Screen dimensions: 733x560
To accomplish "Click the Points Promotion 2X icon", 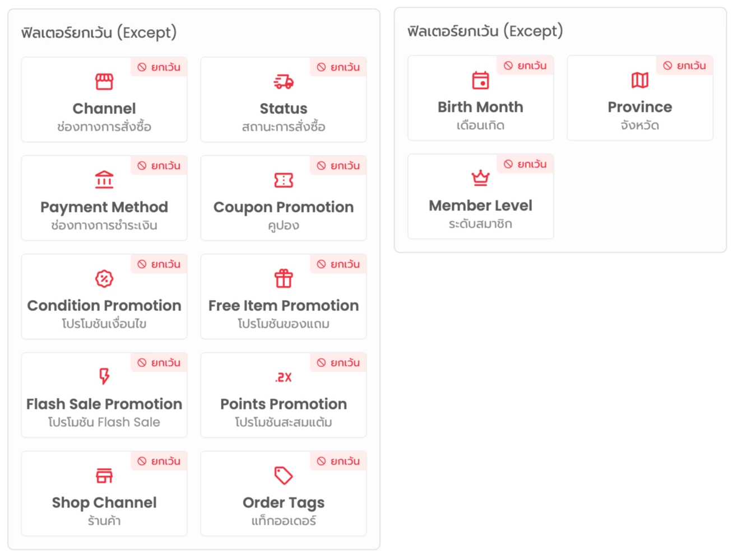I will click(x=284, y=377).
